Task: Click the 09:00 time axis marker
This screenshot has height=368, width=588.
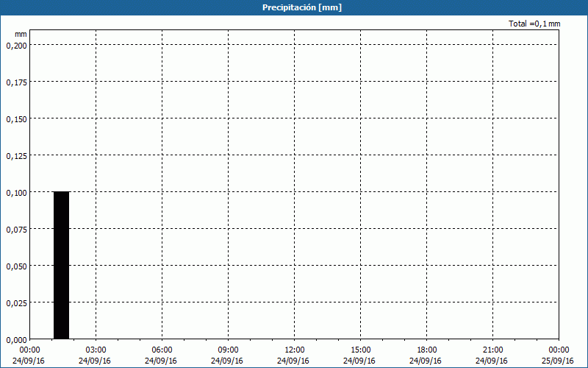Action: (x=229, y=350)
